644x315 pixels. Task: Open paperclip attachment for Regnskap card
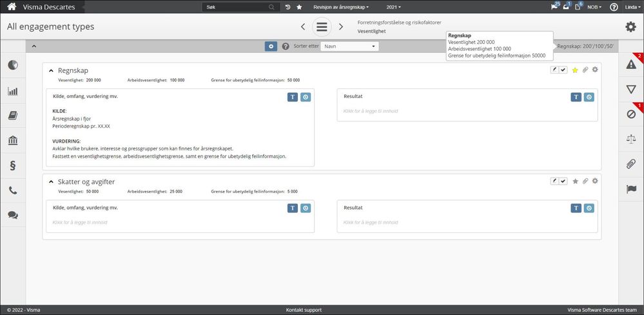coord(585,70)
